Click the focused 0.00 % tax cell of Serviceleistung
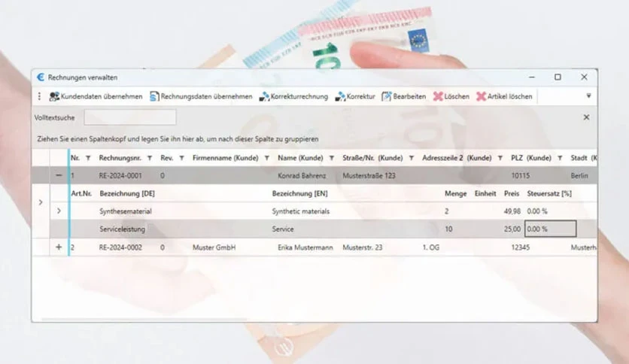629x364 pixels. coord(551,229)
